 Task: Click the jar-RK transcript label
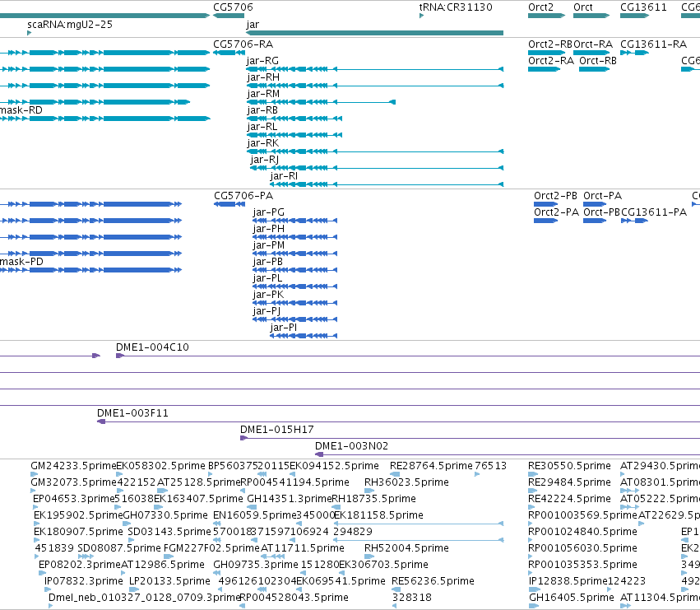click(x=263, y=143)
